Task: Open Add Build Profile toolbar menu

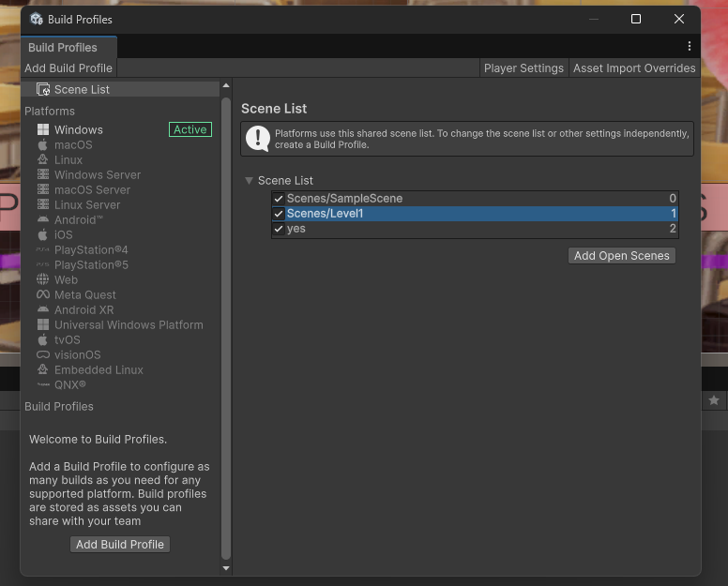Action: click(68, 68)
